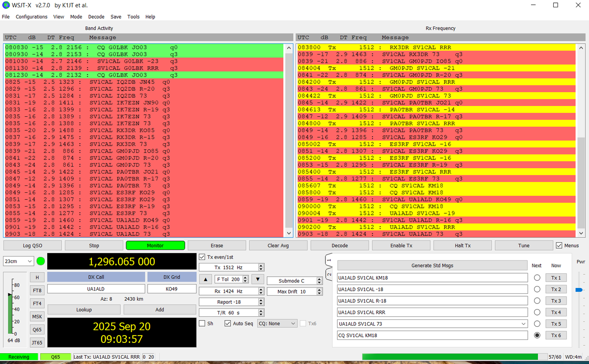
Task: Adjust the Tx 1512 Hz spinner
Action: click(x=232, y=267)
